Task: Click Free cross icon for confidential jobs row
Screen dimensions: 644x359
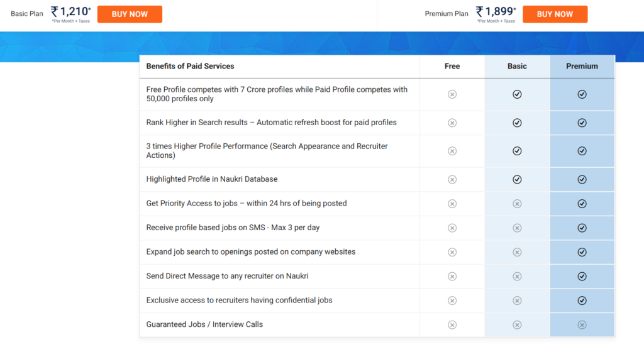Action: coord(452,301)
